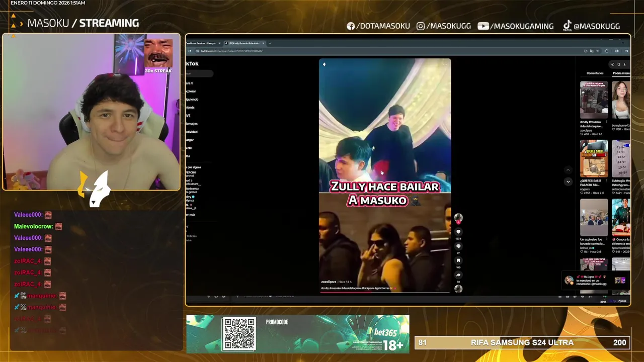Open the #zully #masuko recommended video thumbnail
This screenshot has height=362, width=644.
pos(594,99)
